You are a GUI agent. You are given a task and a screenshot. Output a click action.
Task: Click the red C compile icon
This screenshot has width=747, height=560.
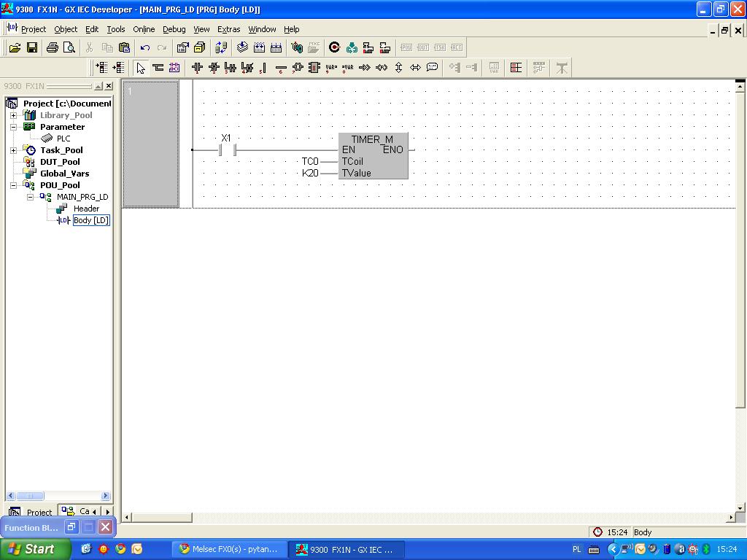(334, 47)
